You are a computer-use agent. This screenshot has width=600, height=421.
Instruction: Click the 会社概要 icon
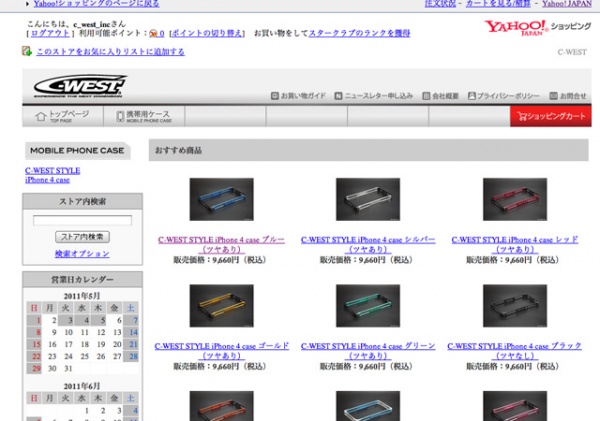(x=426, y=96)
